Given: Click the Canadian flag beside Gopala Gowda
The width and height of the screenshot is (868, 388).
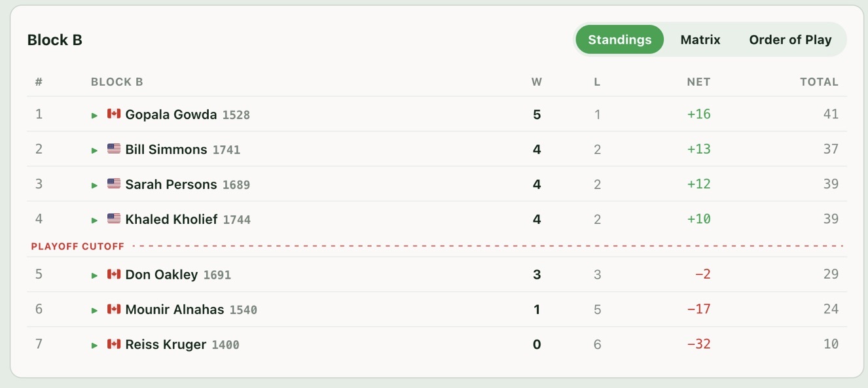Looking at the screenshot, I should [114, 114].
